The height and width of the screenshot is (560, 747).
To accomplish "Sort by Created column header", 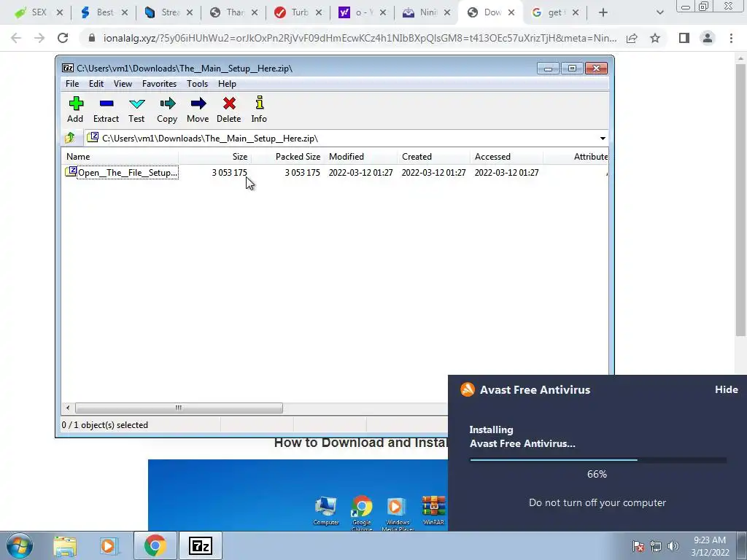I will click(x=433, y=157).
